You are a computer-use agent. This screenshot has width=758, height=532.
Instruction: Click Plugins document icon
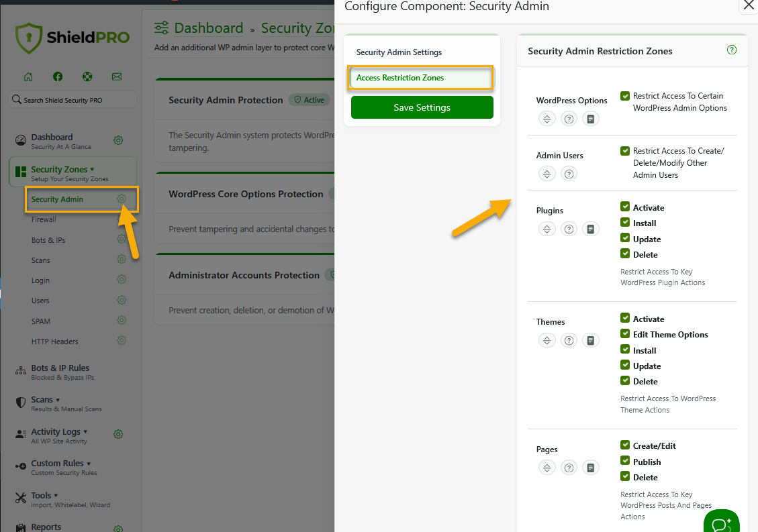590,229
